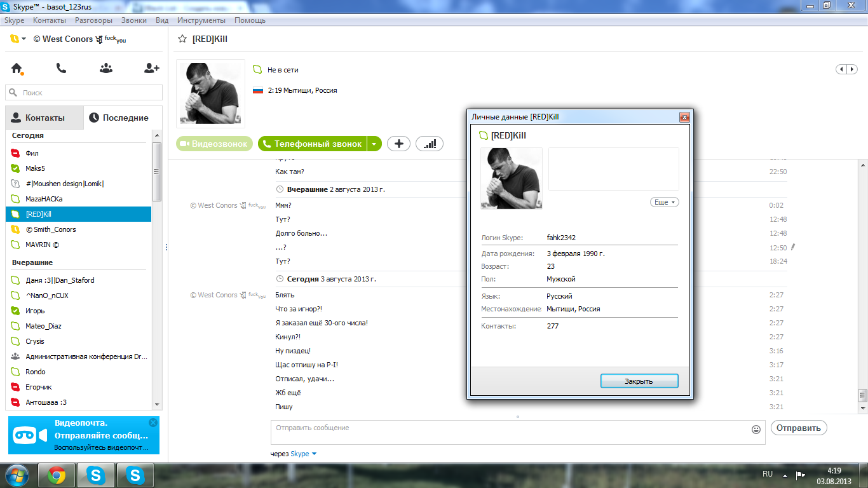Viewport: 868px width, 488px height.
Task: Click the add contact icon
Action: click(152, 68)
